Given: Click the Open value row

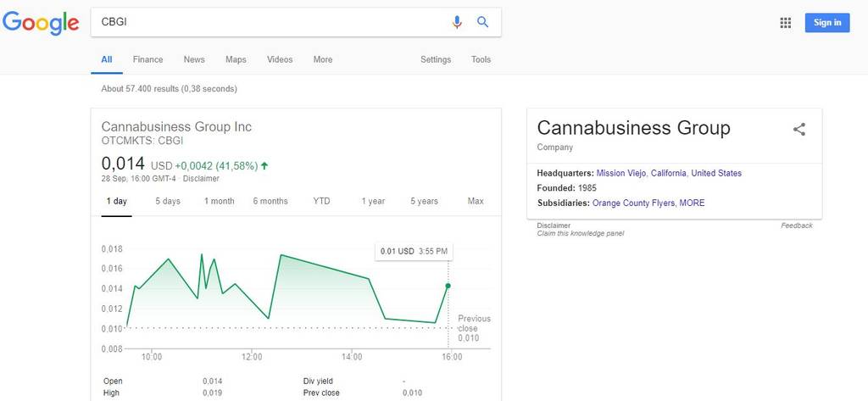Looking at the screenshot, I should click(163, 381).
